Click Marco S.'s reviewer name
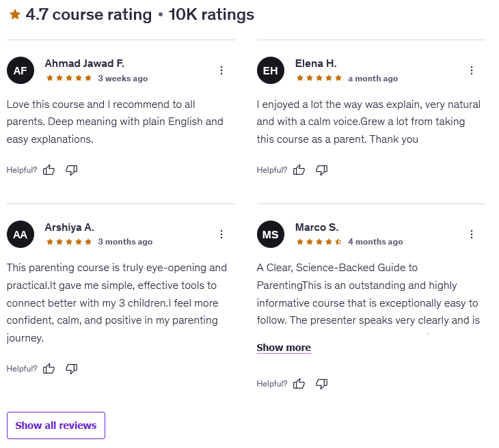Screen dimensions: 499x448 point(316,227)
